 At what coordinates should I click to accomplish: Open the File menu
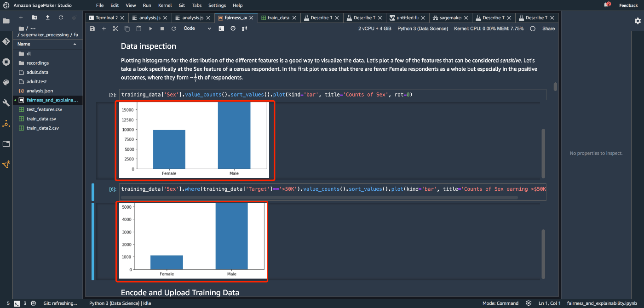(x=100, y=6)
